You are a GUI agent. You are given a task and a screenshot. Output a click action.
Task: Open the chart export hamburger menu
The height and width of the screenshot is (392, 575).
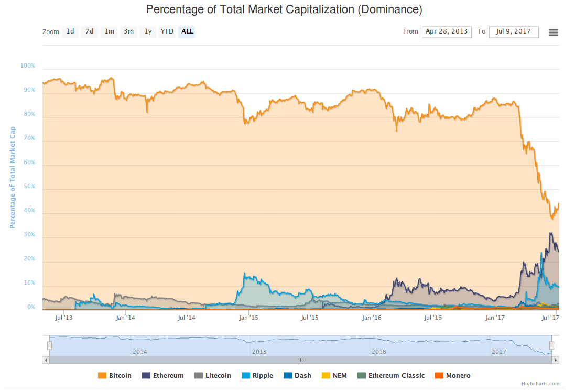point(553,32)
